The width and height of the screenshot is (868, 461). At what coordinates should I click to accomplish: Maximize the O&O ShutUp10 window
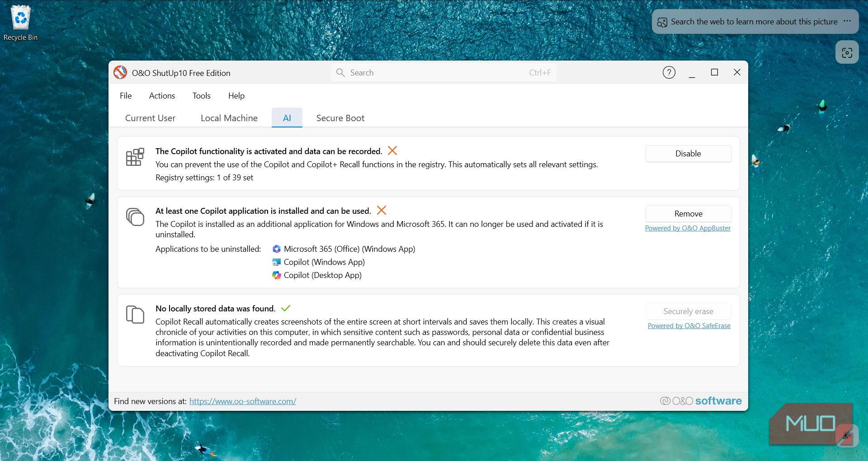[x=714, y=72]
